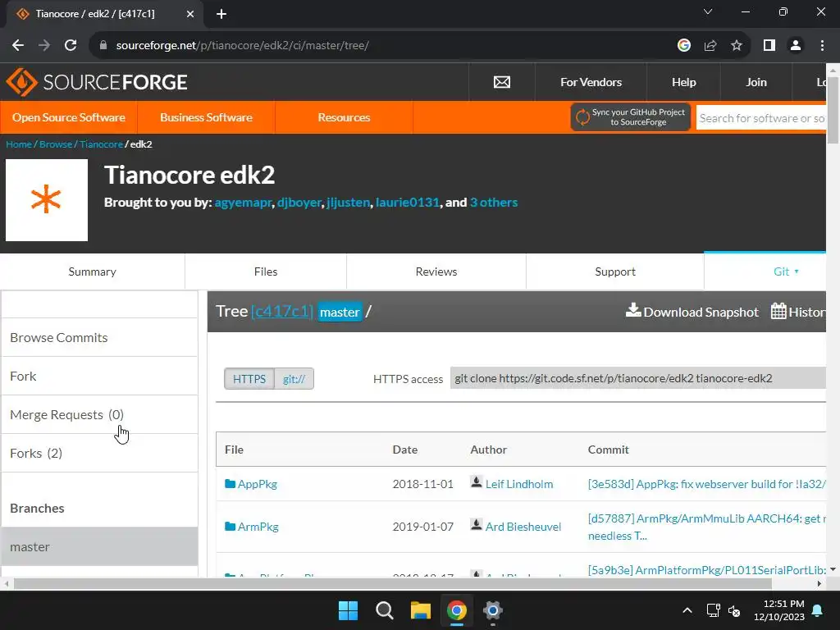Image resolution: width=840 pixels, height=630 pixels.
Task: Open Settings from taskbar
Action: pos(492,610)
